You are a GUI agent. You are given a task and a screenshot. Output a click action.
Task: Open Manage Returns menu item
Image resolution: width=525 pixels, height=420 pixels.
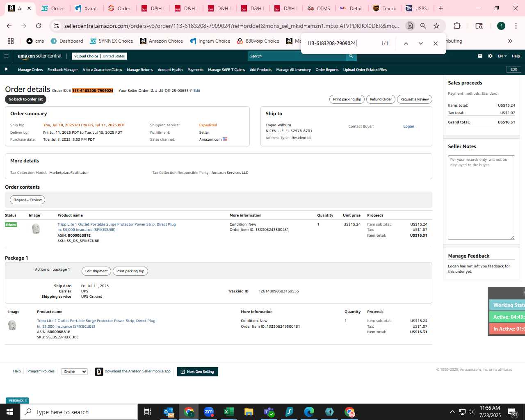click(140, 70)
